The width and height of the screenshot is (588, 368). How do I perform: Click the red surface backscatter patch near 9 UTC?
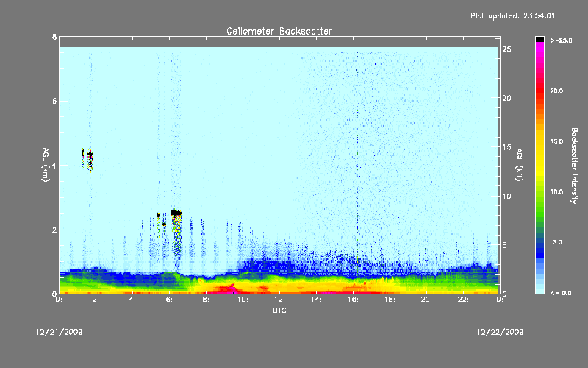pos(229,289)
